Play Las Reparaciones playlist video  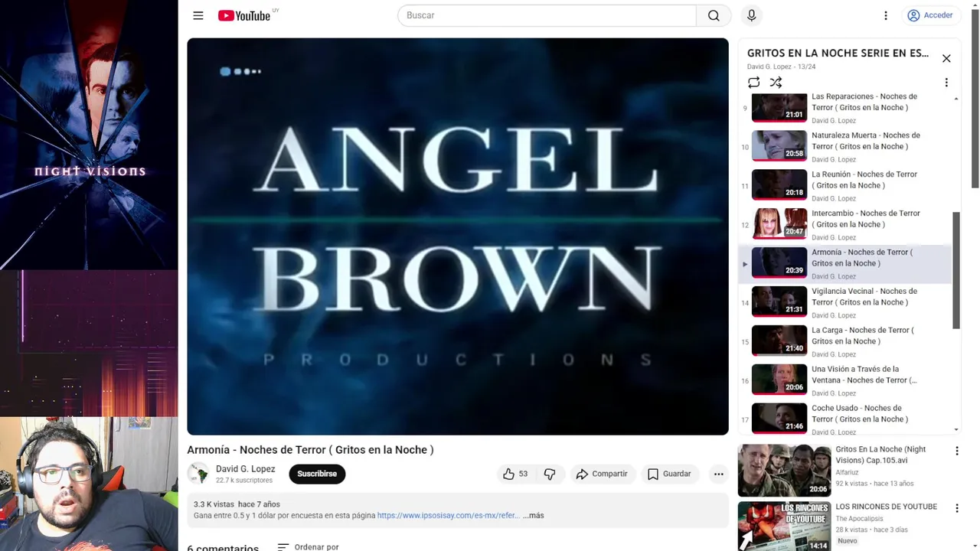click(844, 108)
